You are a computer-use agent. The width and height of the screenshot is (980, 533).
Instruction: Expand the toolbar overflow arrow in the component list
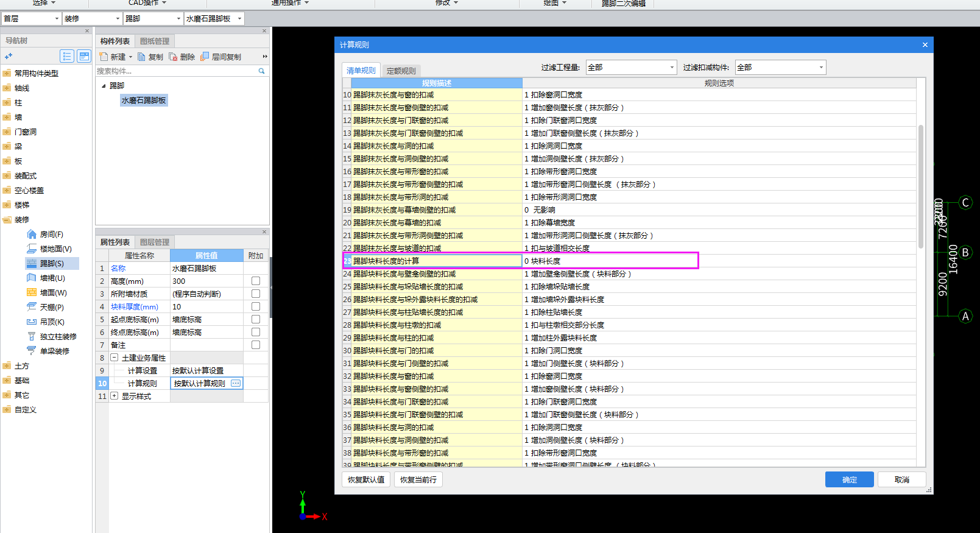[265, 57]
